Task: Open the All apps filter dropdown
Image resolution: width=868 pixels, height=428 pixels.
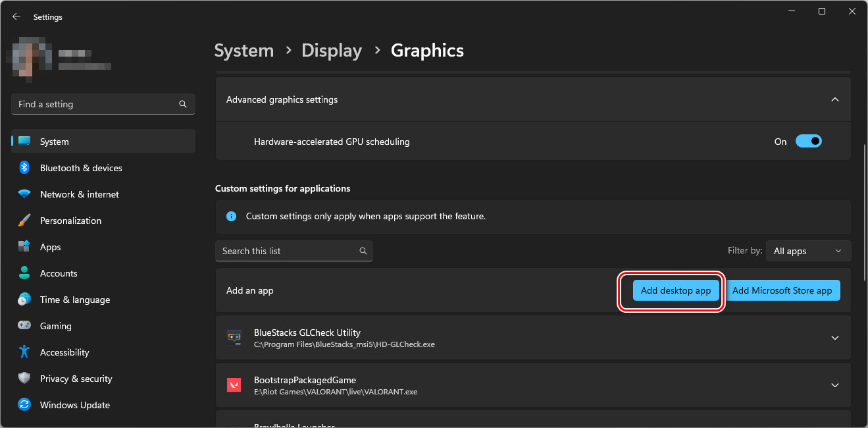Action: coord(808,251)
